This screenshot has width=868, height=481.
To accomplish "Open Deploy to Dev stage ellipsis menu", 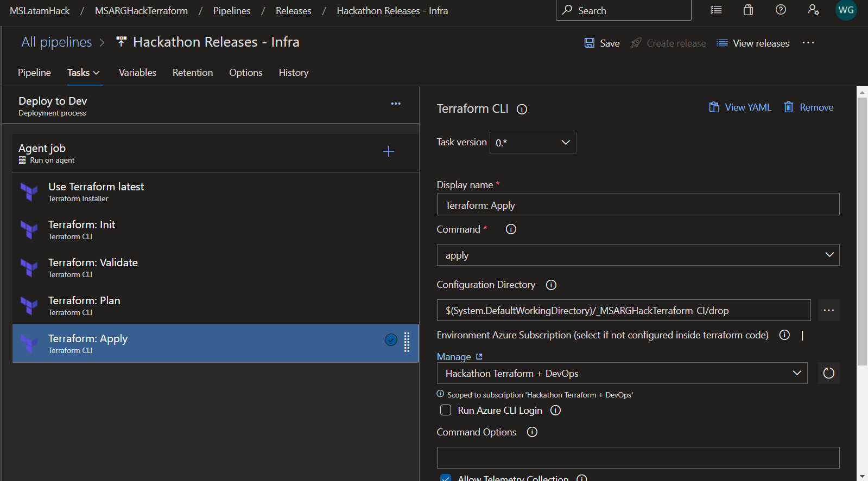I will 396,104.
